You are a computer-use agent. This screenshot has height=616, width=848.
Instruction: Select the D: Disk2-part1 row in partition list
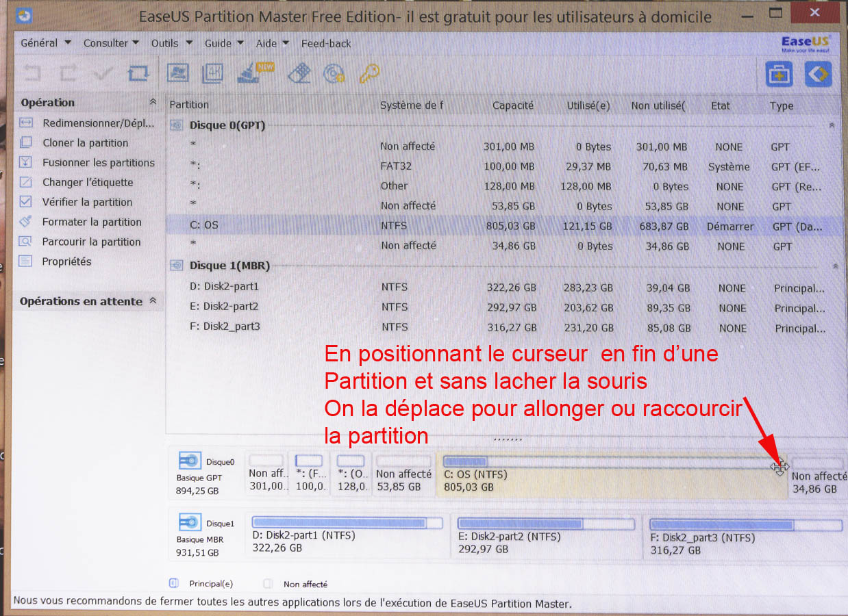click(x=224, y=287)
